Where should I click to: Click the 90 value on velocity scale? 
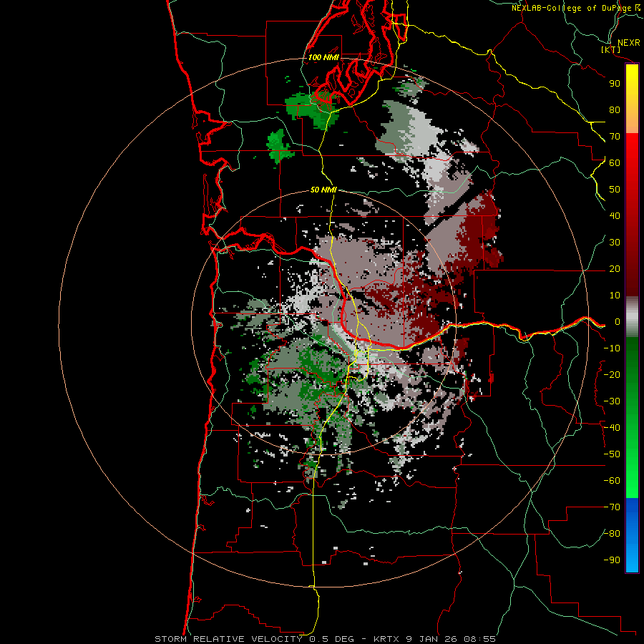[615, 84]
